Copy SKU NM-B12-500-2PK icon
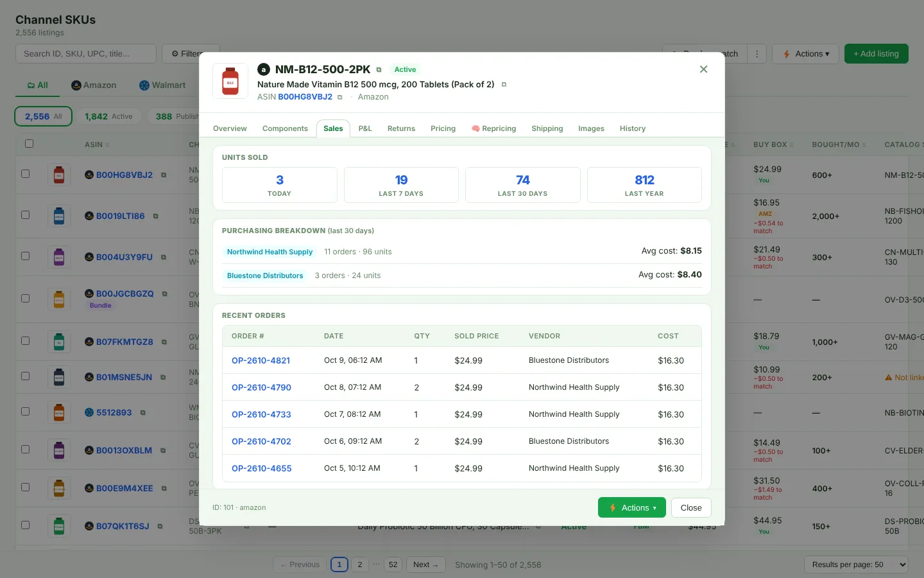The height and width of the screenshot is (578, 924). click(379, 69)
